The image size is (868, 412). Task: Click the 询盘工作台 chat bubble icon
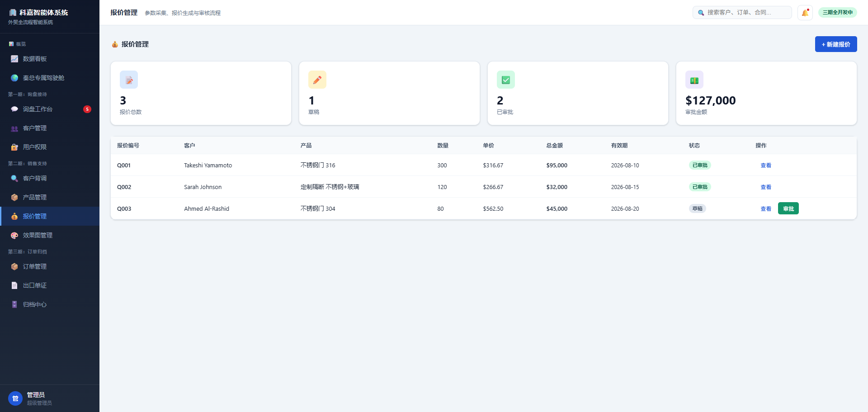click(14, 109)
